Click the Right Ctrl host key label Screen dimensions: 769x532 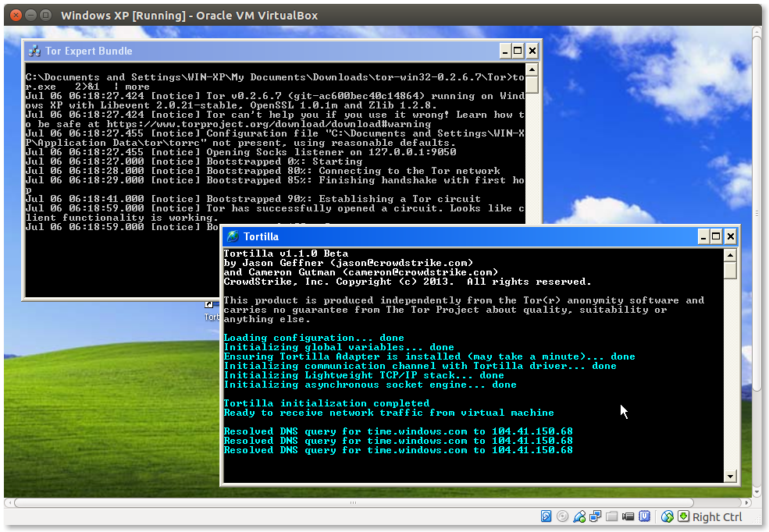pos(717,517)
